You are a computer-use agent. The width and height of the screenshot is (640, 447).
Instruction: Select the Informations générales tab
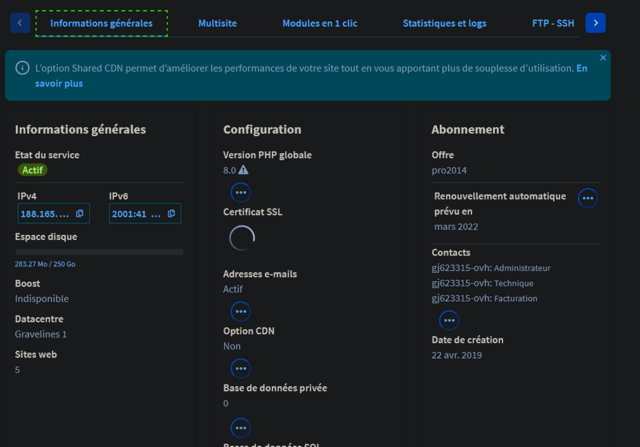101,23
